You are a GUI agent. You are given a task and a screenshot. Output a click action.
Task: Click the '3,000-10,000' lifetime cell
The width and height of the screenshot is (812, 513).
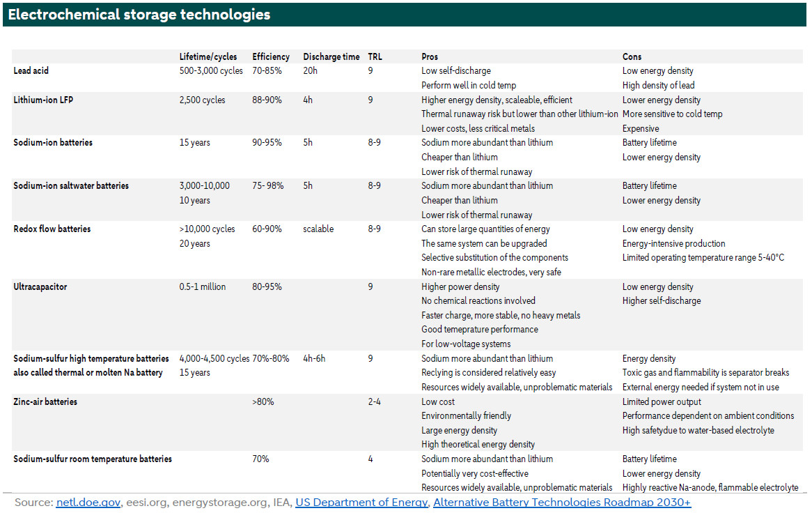(x=205, y=185)
